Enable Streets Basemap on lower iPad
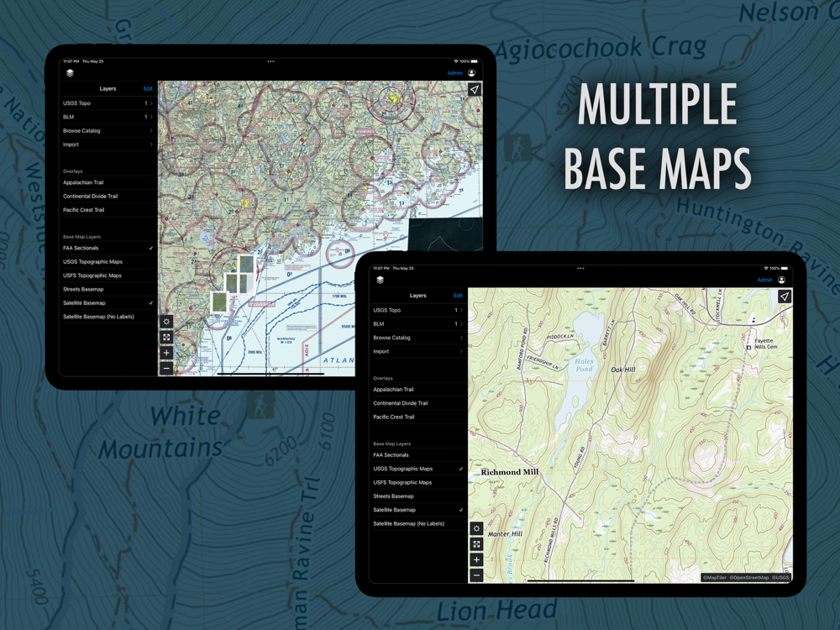This screenshot has width=840, height=630. pos(417,496)
